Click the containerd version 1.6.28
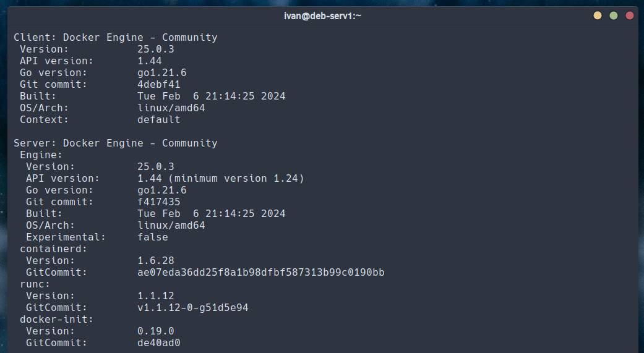This screenshot has width=644, height=353. [156, 261]
